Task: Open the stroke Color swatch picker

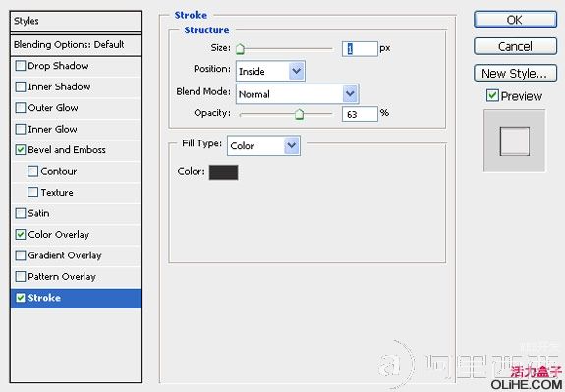Action: (223, 172)
